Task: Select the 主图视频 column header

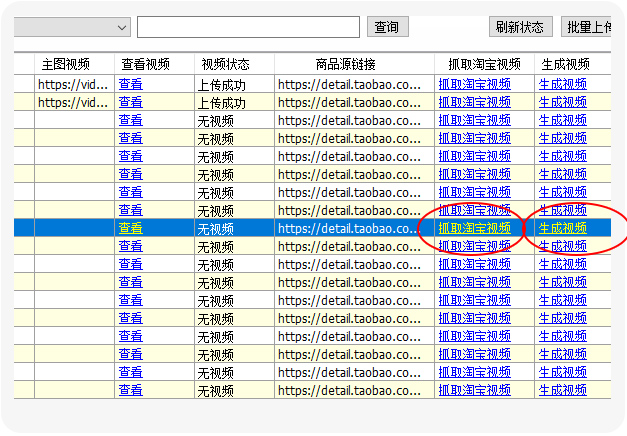Action: [x=66, y=64]
